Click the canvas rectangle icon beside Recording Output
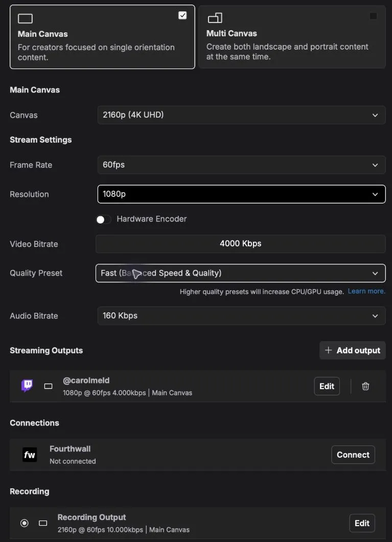 click(x=43, y=523)
